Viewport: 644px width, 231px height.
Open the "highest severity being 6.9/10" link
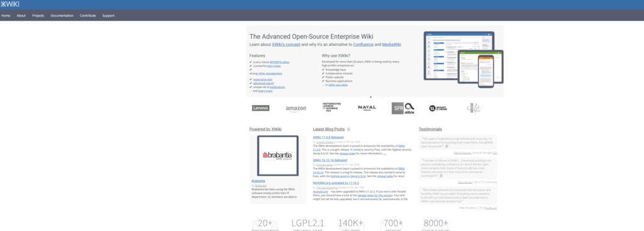tap(348, 176)
